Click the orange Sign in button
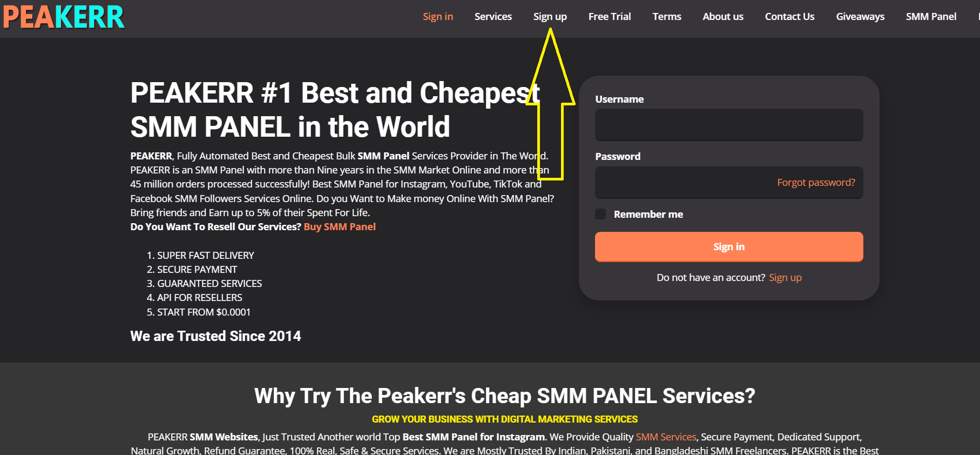Image resolution: width=980 pixels, height=455 pixels. point(729,247)
